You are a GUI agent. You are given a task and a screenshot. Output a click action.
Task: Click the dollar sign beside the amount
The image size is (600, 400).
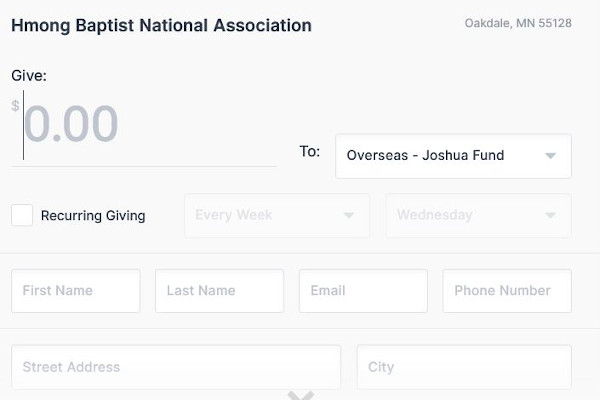(x=15, y=106)
